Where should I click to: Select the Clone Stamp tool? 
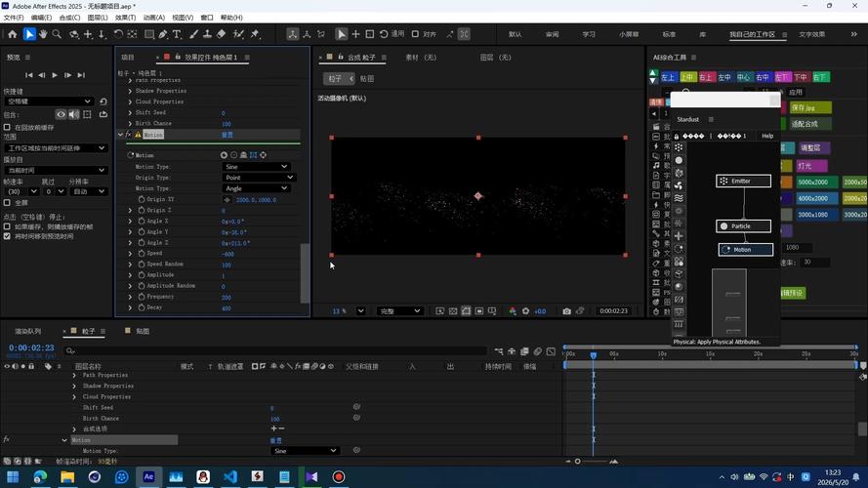tap(207, 34)
